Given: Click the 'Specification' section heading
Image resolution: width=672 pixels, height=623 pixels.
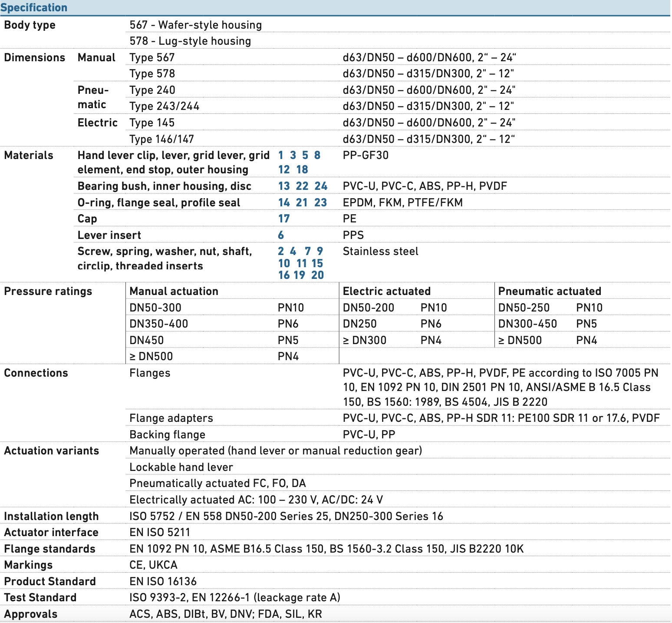Looking at the screenshot, I should 34,7.
